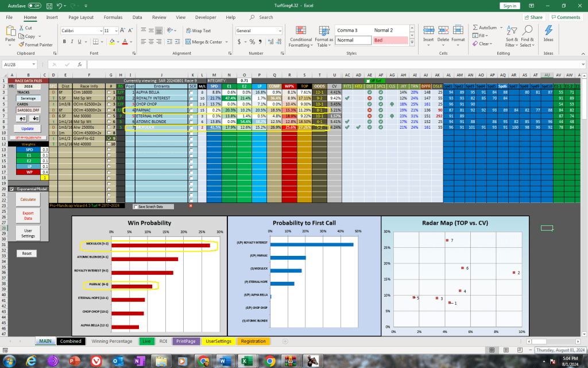
Task: Toggle the AutoSave switch
Action: 34,5
